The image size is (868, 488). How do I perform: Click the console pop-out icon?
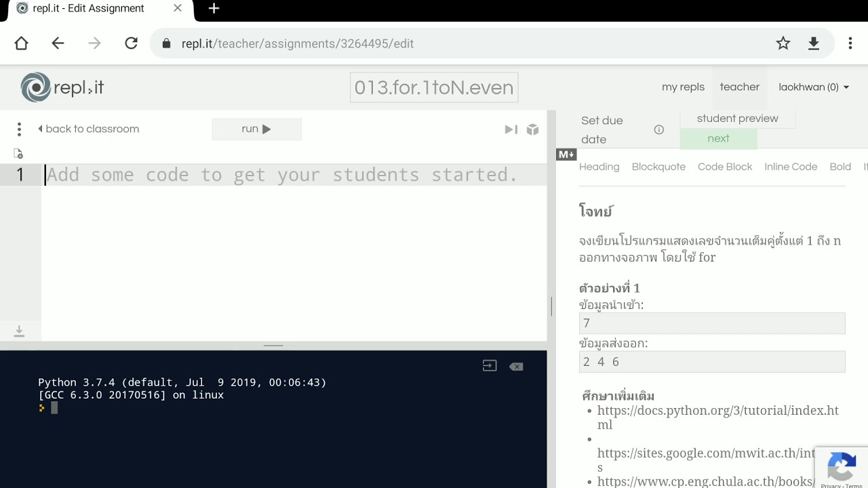(490, 366)
